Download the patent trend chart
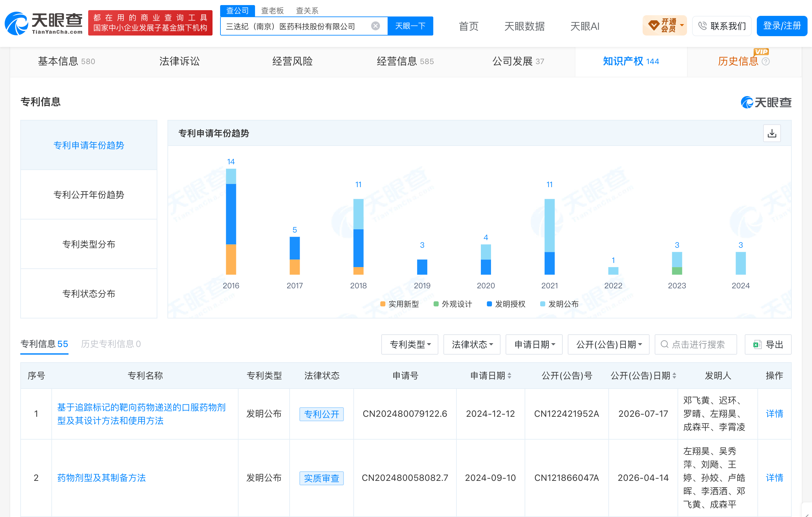The image size is (812, 517). click(x=772, y=133)
